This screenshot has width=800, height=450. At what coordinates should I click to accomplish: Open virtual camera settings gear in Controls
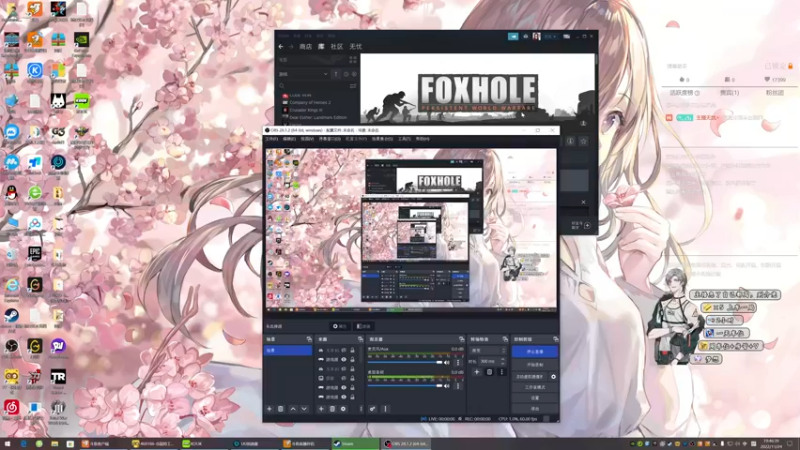tap(553, 377)
